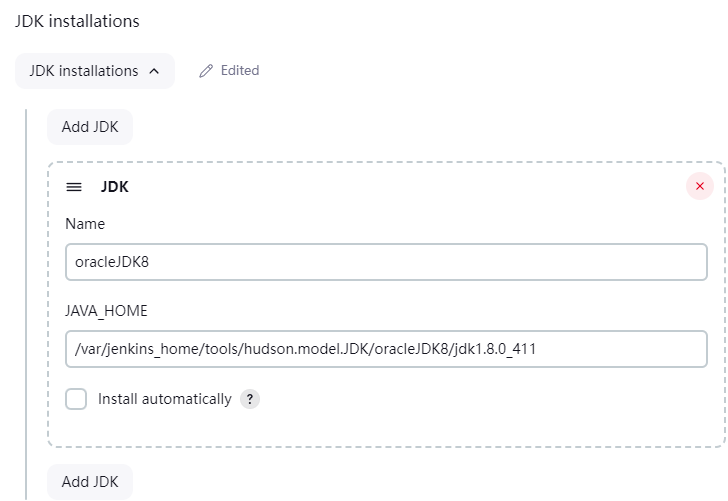
Task: Click the drag handle icon beside JDK
Action: pyautogui.click(x=74, y=187)
